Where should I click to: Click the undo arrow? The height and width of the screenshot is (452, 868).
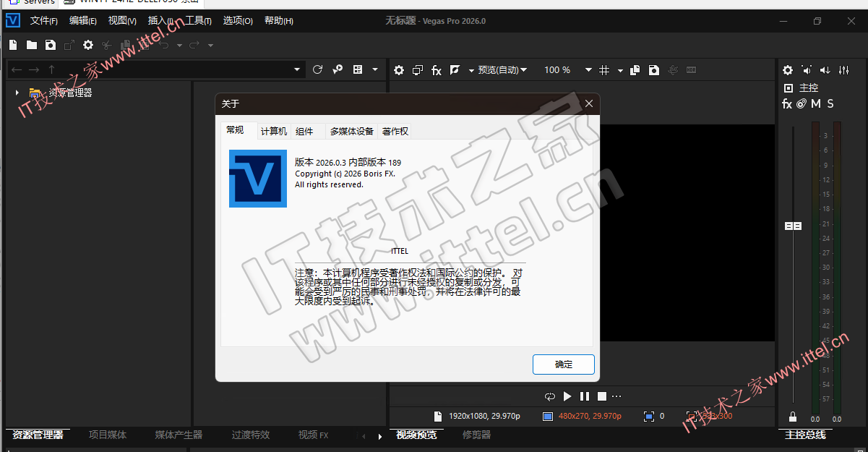click(x=164, y=45)
